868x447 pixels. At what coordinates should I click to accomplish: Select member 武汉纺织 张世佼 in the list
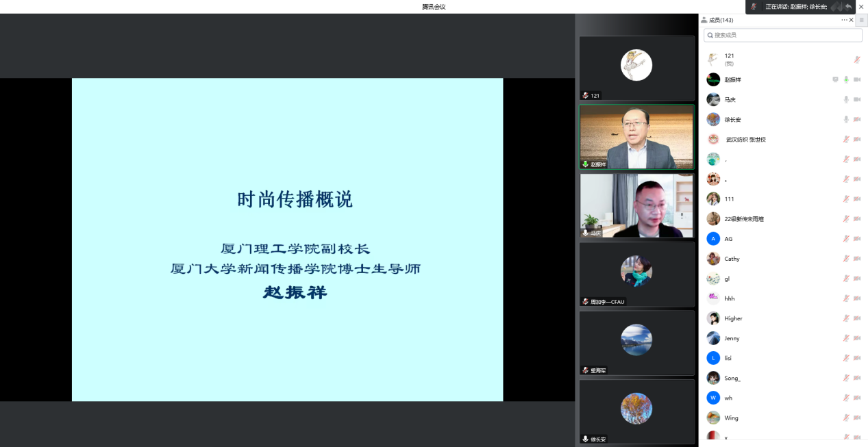click(745, 139)
